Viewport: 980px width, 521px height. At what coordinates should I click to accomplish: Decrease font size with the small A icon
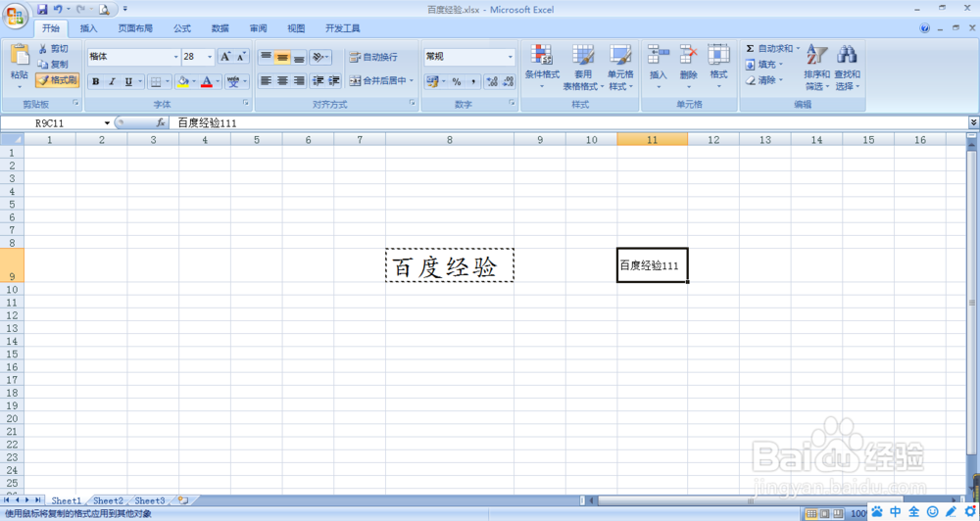click(241, 57)
